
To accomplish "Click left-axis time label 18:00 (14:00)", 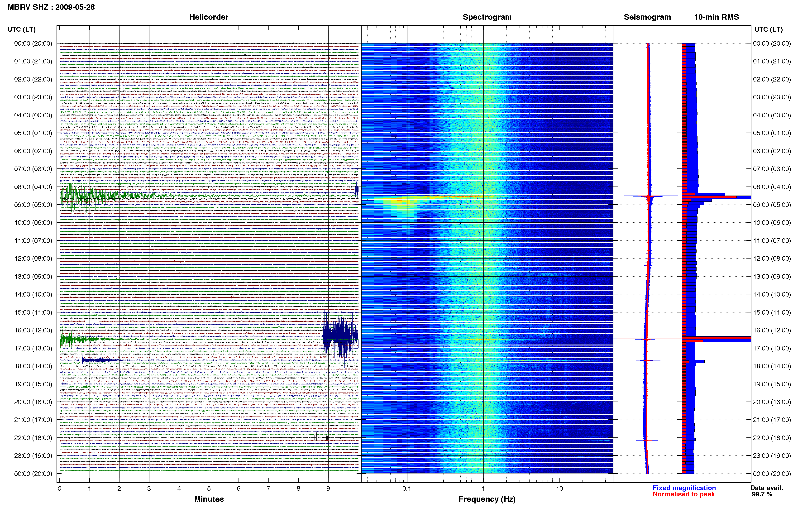I will [33, 366].
